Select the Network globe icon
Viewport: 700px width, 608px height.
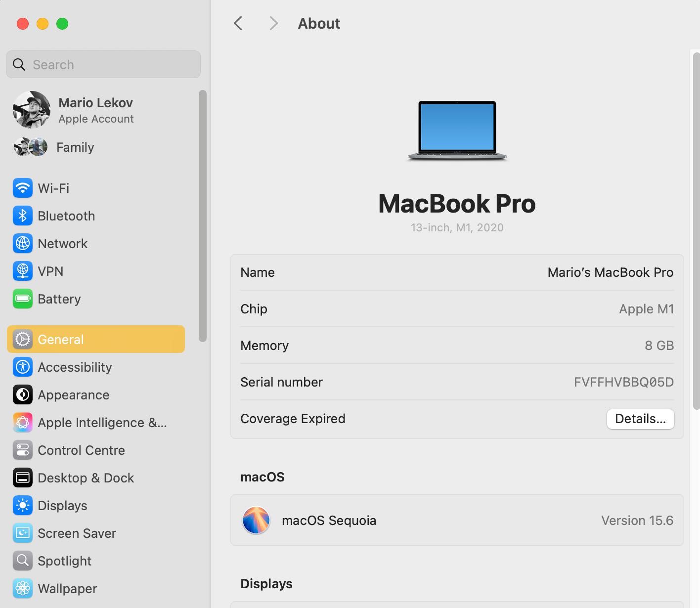pos(23,244)
